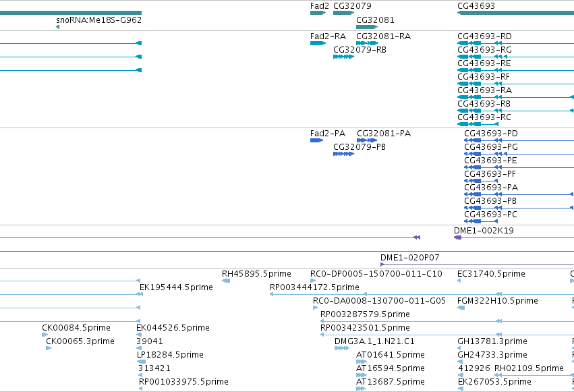Click EST CK00065.3prime
Image resolution: width=574 pixels, height=392 pixels.
80,341
